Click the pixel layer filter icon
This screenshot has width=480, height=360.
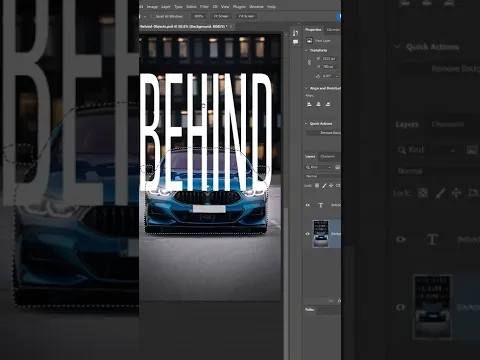(337, 167)
